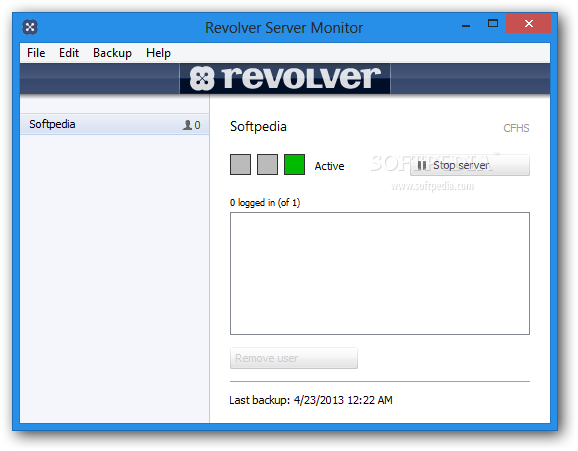Click the Revolver logo banner

(x=285, y=79)
